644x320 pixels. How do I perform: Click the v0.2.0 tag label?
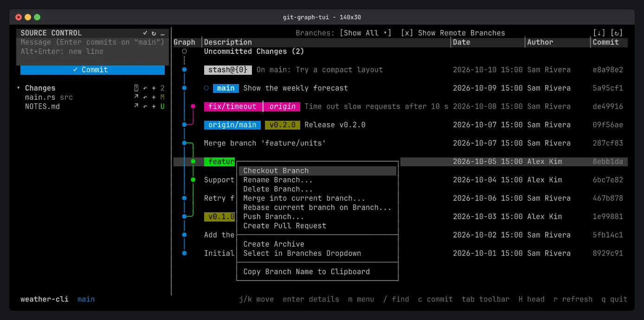(x=283, y=125)
